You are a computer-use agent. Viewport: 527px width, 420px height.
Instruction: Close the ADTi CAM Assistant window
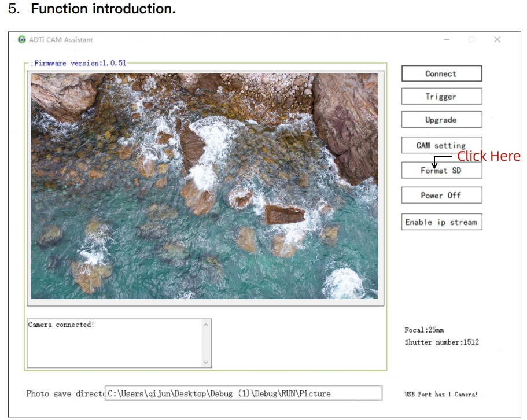point(497,40)
